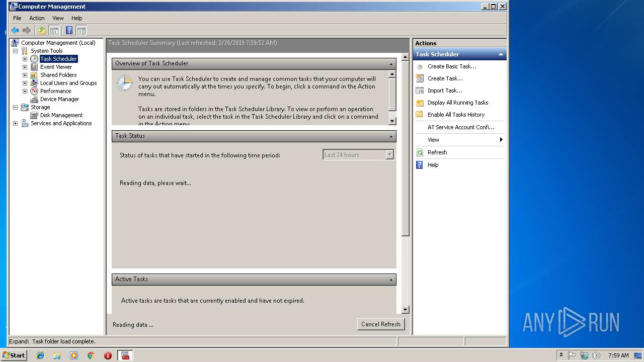Expand Services and Applications tree node

click(x=15, y=123)
